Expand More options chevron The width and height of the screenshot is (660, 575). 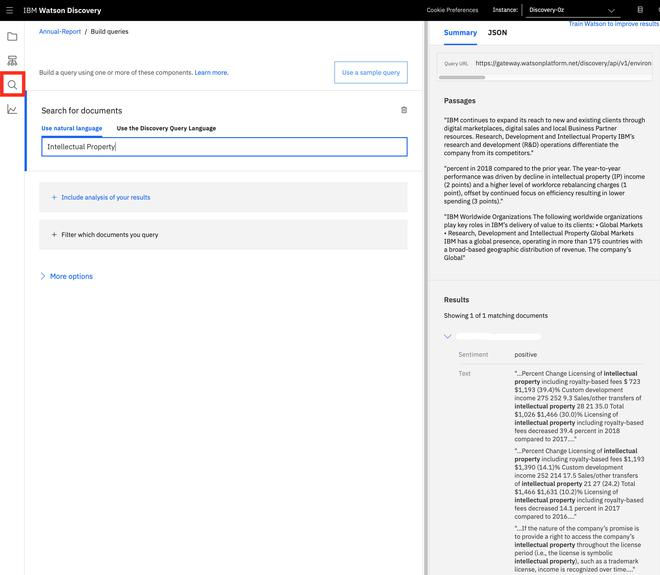coord(43,276)
